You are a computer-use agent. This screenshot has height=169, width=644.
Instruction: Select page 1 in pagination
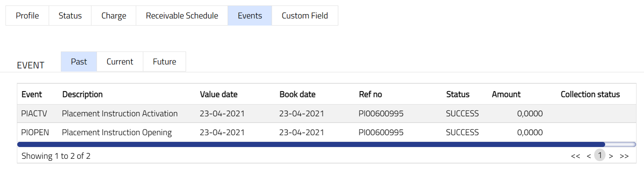click(x=600, y=155)
